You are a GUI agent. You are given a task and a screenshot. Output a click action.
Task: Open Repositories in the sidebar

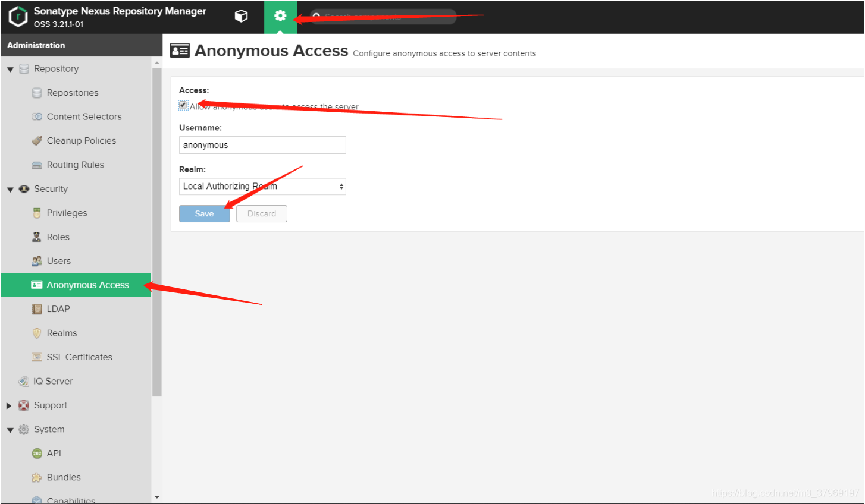click(x=73, y=93)
